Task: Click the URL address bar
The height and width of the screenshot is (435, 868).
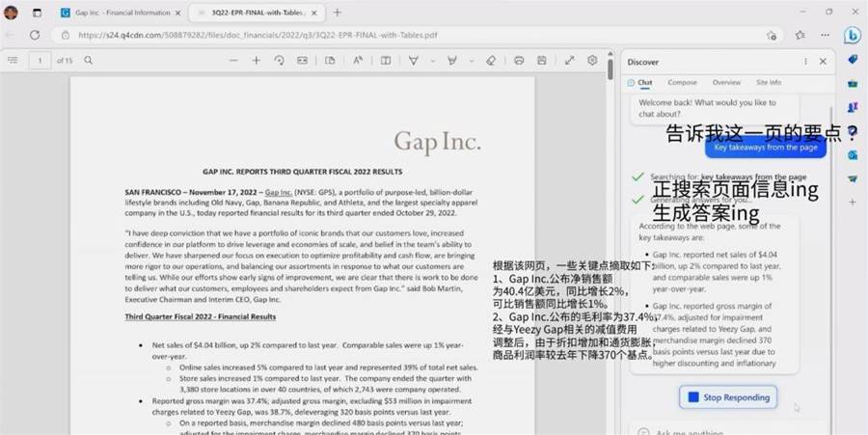Action: point(417,35)
